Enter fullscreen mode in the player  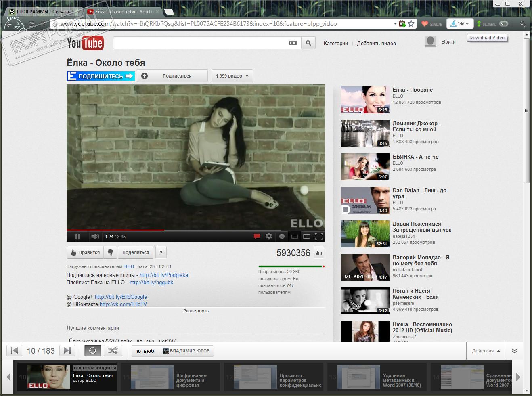pyautogui.click(x=319, y=237)
